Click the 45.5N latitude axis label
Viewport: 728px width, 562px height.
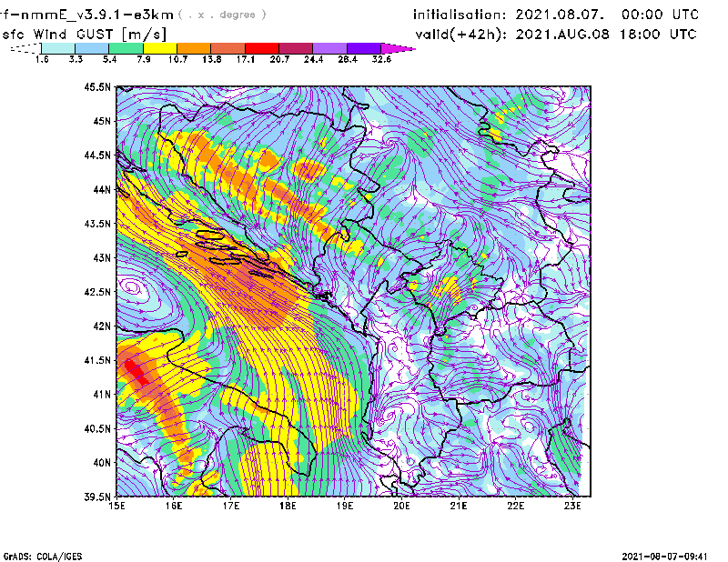[x=97, y=86]
